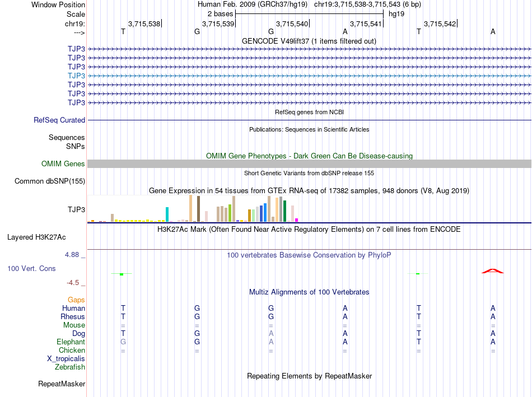Click the red PhyloP conservation peak
The image size is (532, 397).
(493, 271)
